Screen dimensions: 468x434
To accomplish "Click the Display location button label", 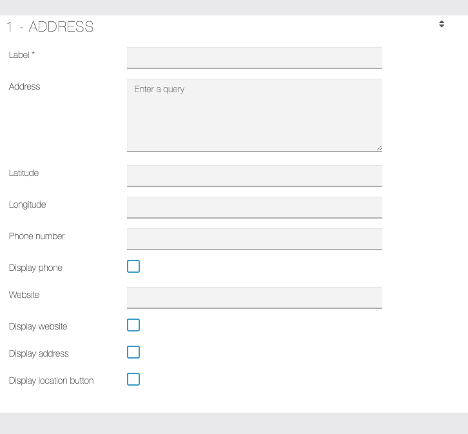I will [x=51, y=381].
